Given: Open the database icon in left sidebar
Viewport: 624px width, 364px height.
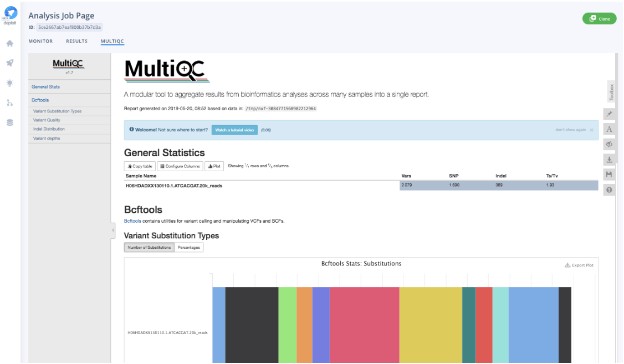Looking at the screenshot, I should (x=9, y=122).
